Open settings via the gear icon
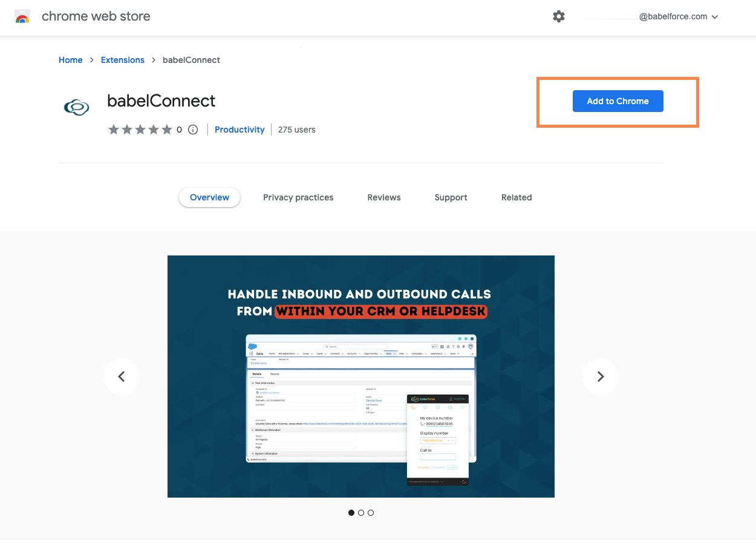The image size is (756, 543). point(559,16)
